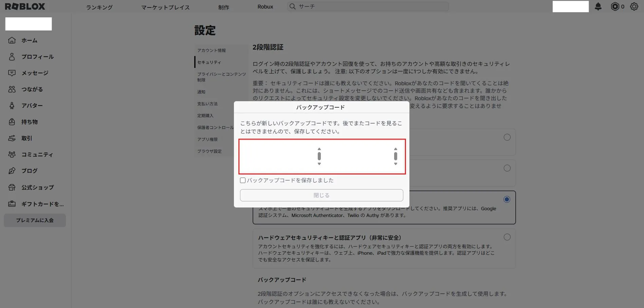Click the search magnifier icon

click(292, 6)
